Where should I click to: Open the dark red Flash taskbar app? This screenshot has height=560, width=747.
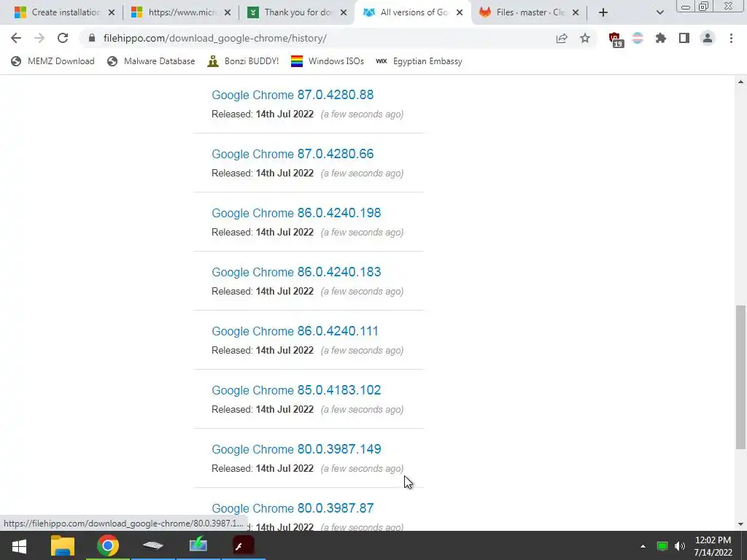[243, 545]
